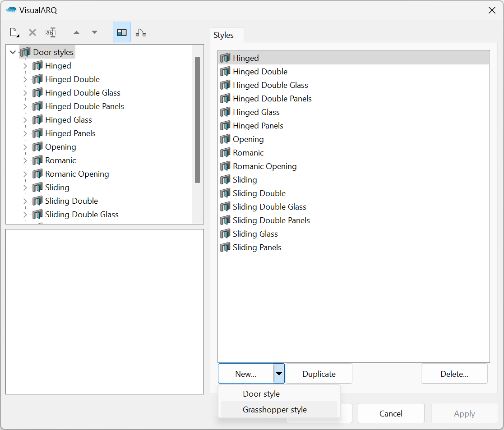Expand the Hinged tree node
The height and width of the screenshot is (430, 504).
[25, 66]
